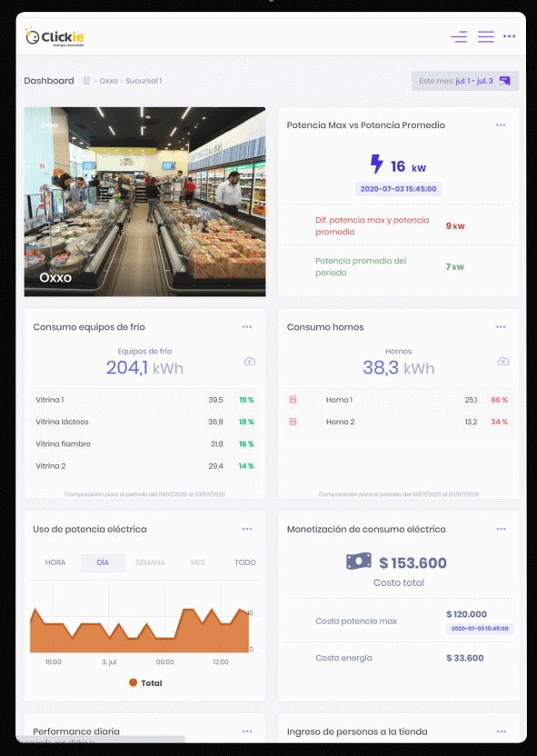This screenshot has height=756, width=537.
Task: Click the 16 kW max power value
Action: (x=408, y=167)
